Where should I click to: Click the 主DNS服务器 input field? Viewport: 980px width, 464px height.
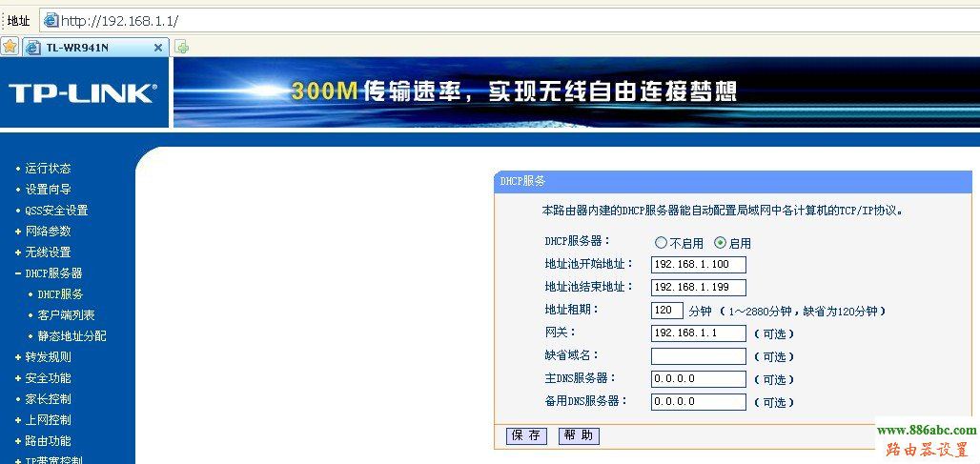point(698,379)
